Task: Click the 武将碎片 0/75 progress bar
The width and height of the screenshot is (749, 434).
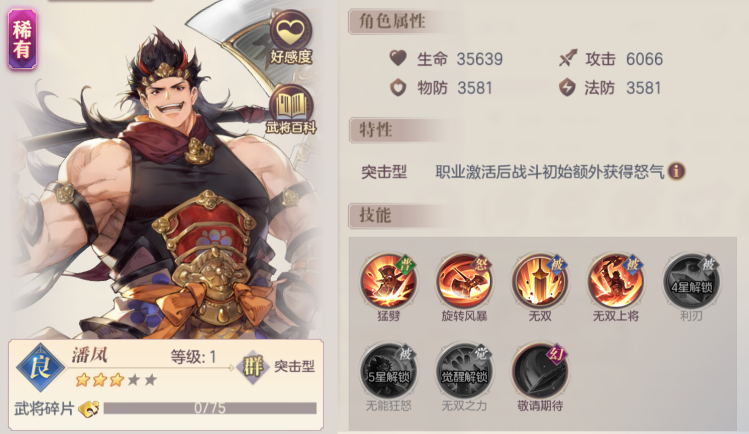Action: pyautogui.click(x=210, y=408)
